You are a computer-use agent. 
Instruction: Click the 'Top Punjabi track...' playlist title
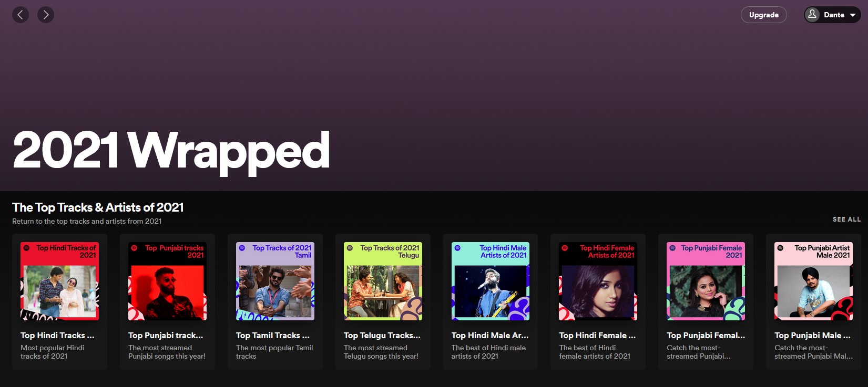166,335
